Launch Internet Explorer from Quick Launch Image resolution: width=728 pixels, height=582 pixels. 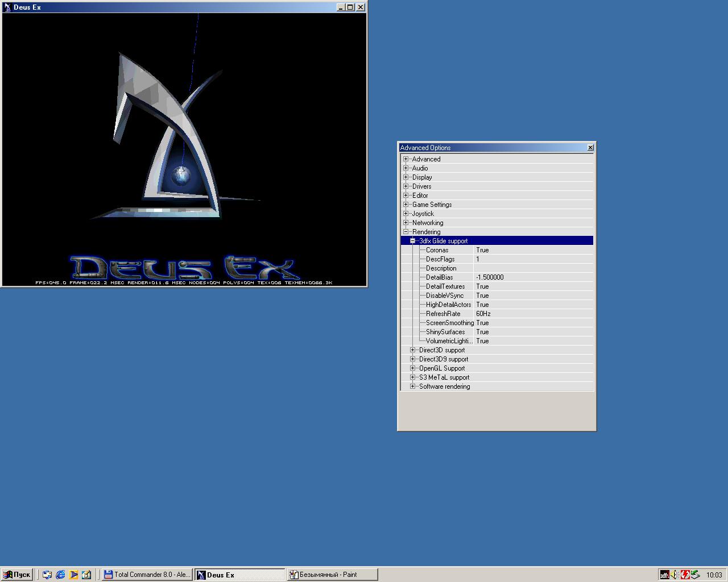60,575
